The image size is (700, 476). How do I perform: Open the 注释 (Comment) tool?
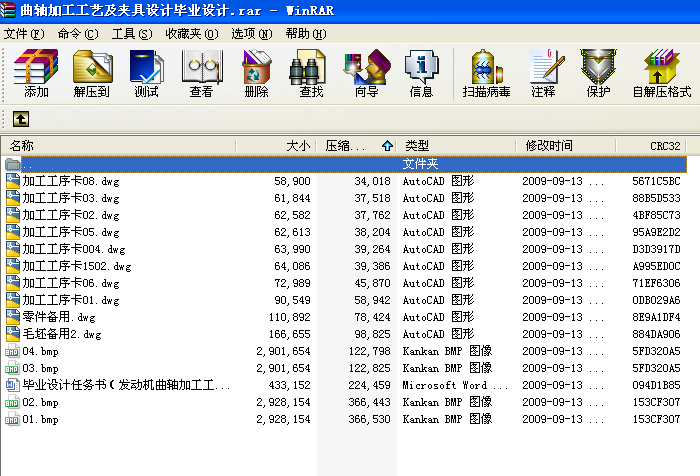tap(543, 74)
